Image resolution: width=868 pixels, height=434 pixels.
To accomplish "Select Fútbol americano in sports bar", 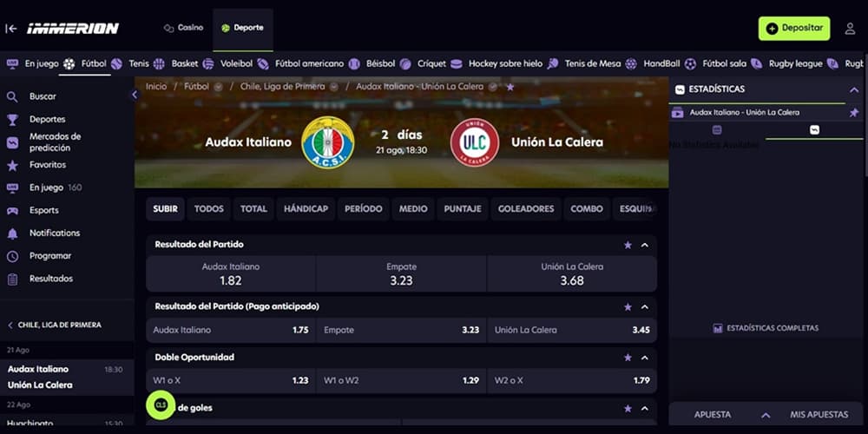I will [300, 63].
